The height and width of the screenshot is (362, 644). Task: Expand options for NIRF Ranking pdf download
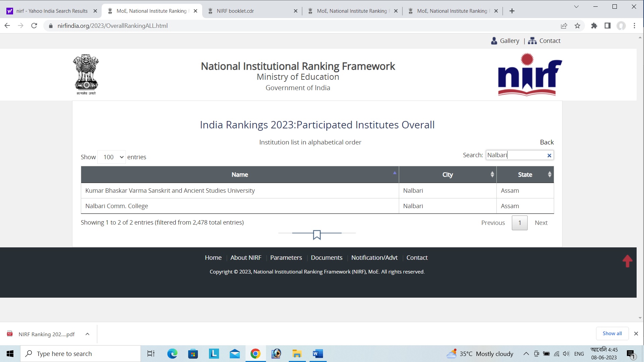(x=87, y=334)
